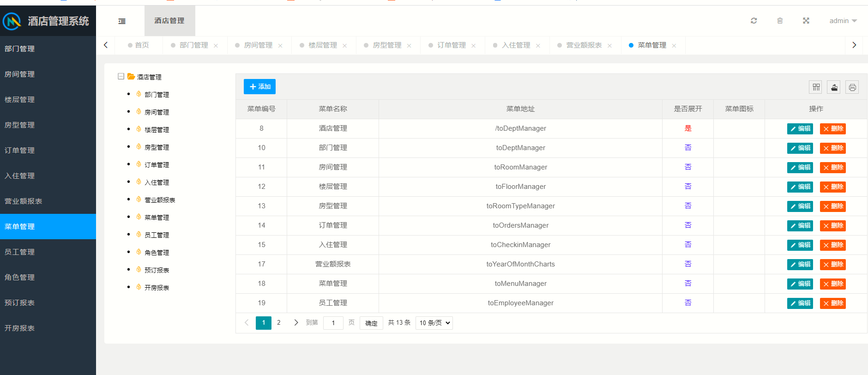Click the /toDeptManager cell
This screenshot has height=375, width=868.
[x=520, y=128]
